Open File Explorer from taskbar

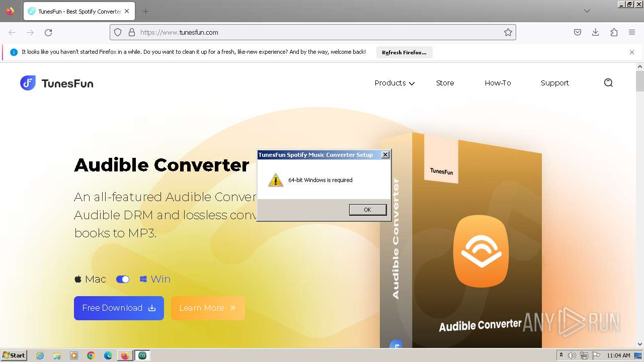(57, 355)
